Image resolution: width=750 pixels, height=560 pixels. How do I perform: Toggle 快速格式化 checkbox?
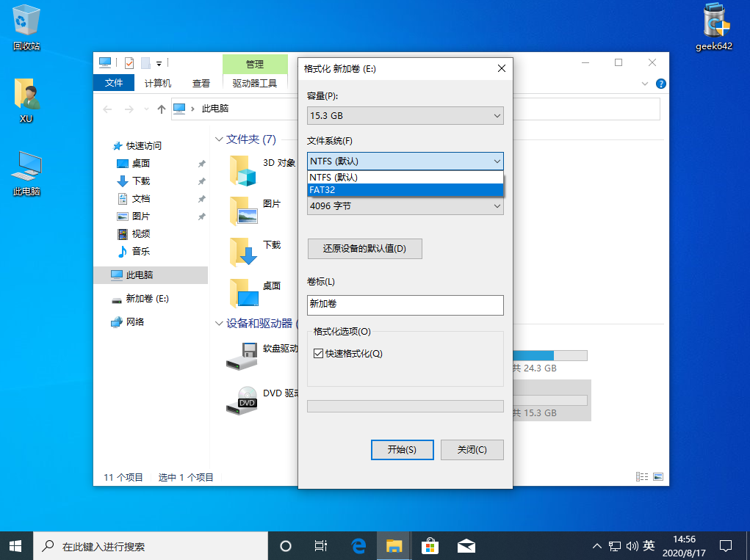click(x=318, y=354)
